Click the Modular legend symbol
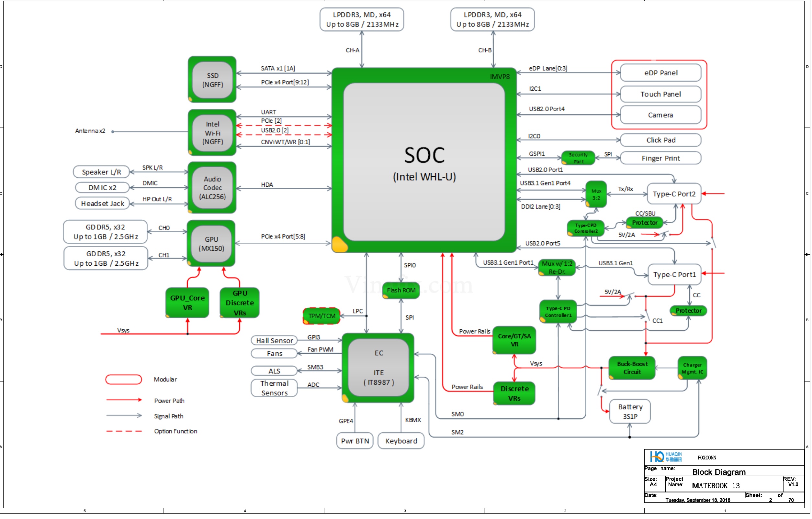812x519 pixels. 123,380
